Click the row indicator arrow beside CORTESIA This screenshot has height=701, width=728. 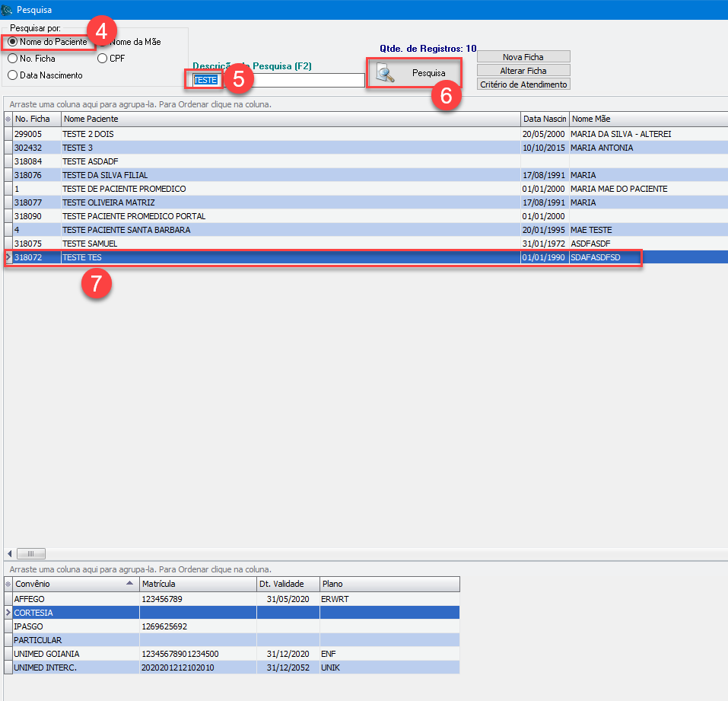[x=8, y=613]
